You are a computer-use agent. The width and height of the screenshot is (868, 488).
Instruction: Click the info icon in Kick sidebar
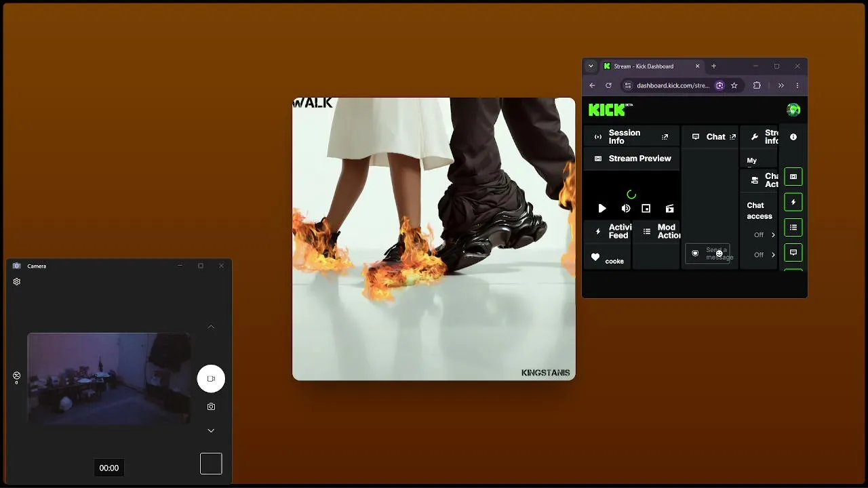(x=793, y=137)
